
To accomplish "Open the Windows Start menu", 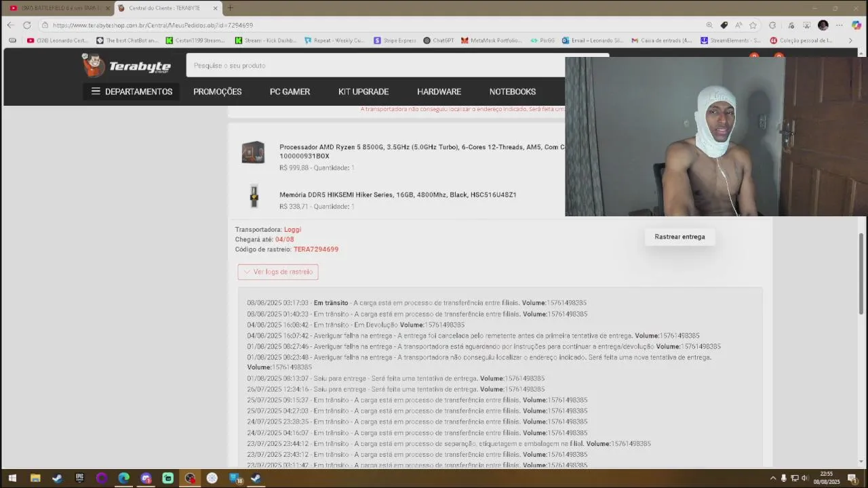I will coord(12,478).
